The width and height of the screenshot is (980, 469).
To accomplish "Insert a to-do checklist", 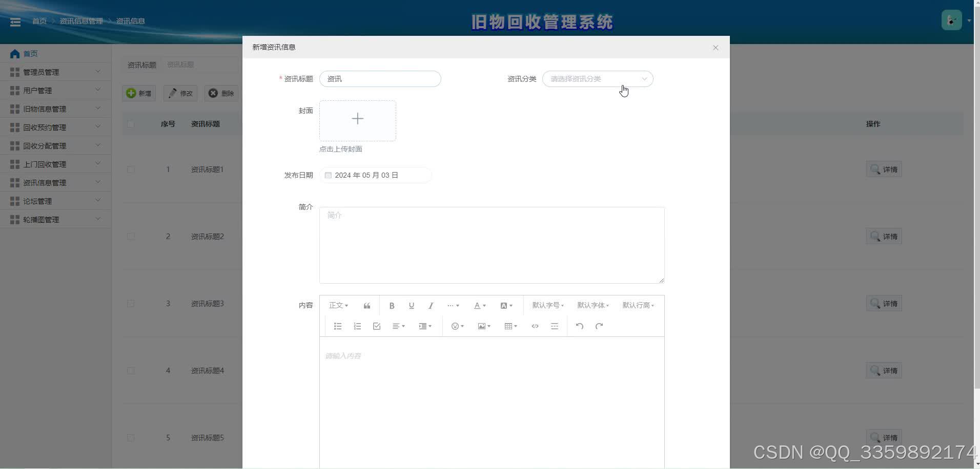I will (x=377, y=326).
